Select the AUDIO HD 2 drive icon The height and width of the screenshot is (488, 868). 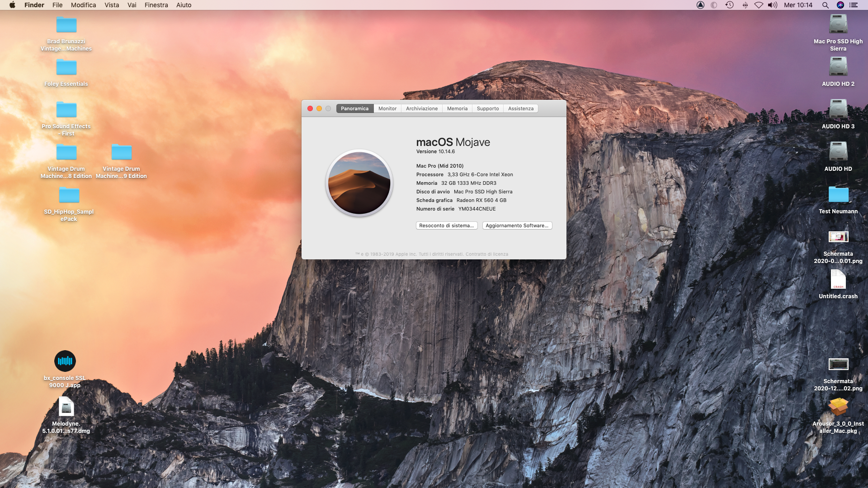pyautogui.click(x=838, y=67)
